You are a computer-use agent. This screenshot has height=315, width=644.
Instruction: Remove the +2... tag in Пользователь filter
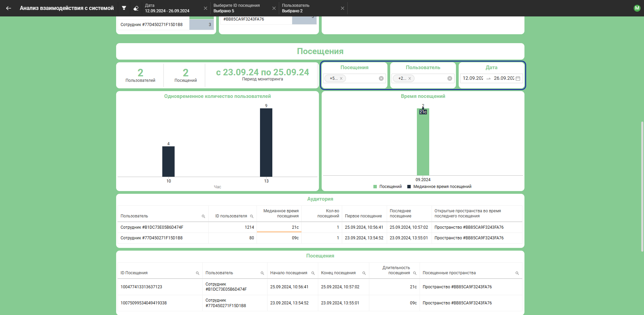pyautogui.click(x=410, y=78)
